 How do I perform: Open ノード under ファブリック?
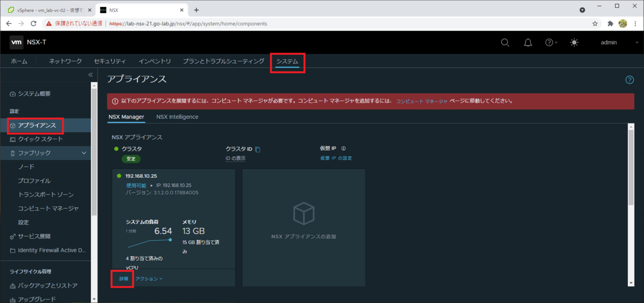[x=26, y=167]
